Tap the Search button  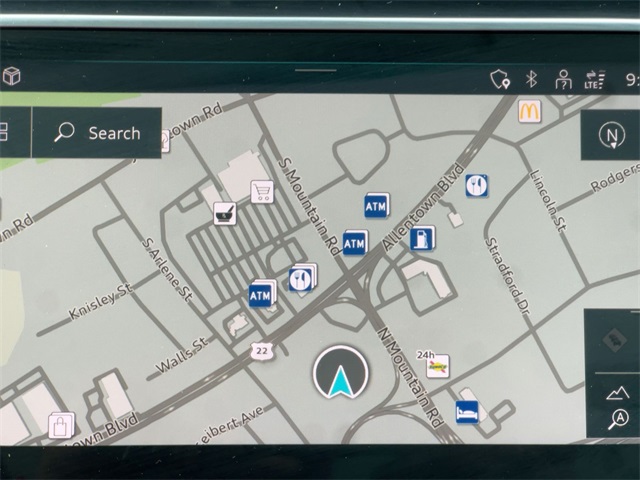point(97,133)
